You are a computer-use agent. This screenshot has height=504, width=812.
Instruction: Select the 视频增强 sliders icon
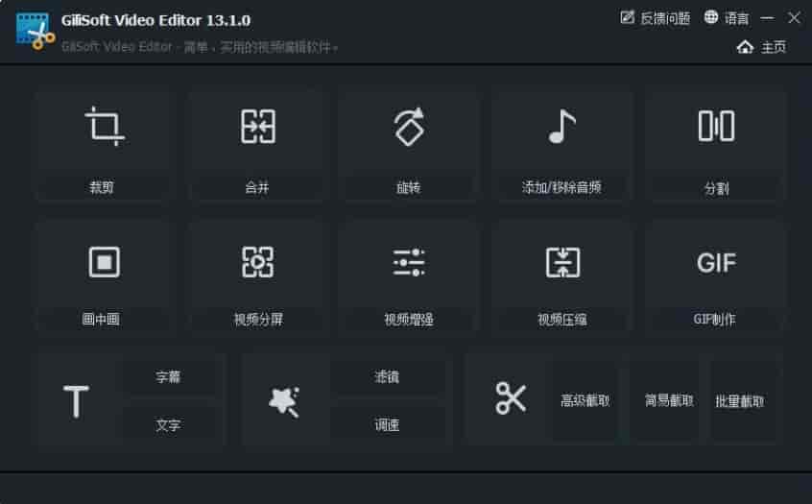pyautogui.click(x=409, y=262)
